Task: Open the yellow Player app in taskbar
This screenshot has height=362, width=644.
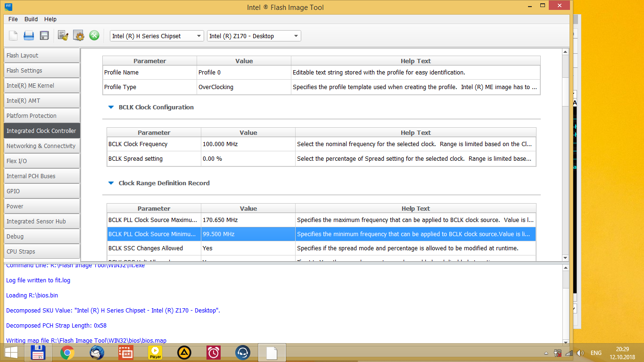Action: click(155, 353)
